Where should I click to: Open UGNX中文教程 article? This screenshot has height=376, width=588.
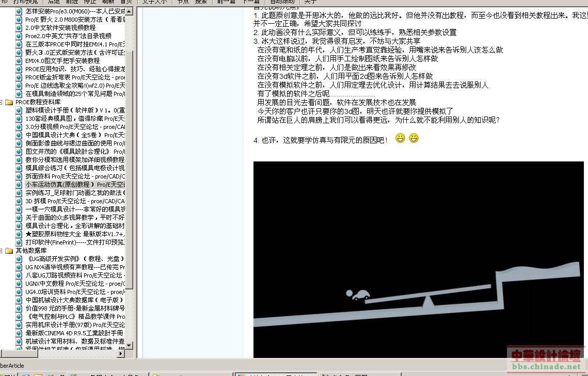(75, 283)
